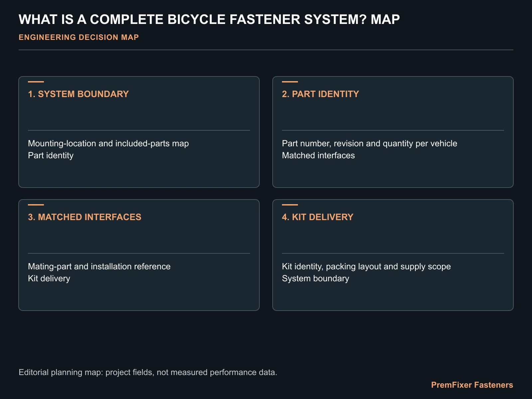Select 'Part number, revision and quantity per vehicle'
This screenshot has height=399, width=532.
(x=369, y=144)
